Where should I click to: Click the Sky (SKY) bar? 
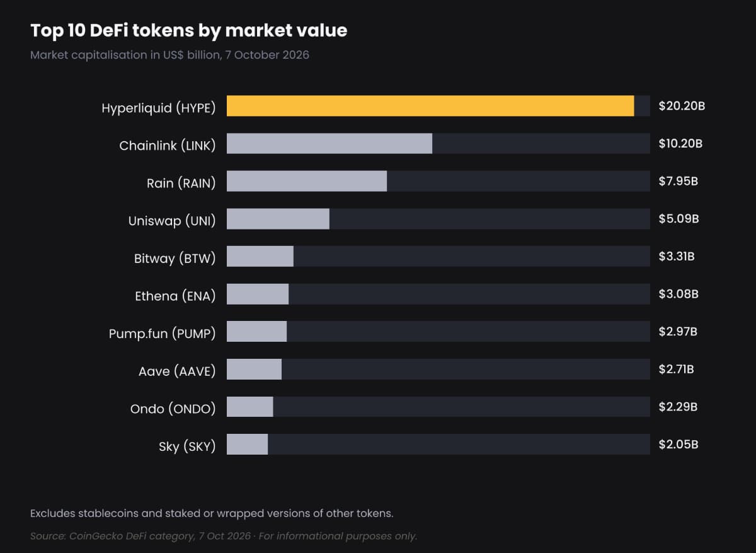pos(247,444)
